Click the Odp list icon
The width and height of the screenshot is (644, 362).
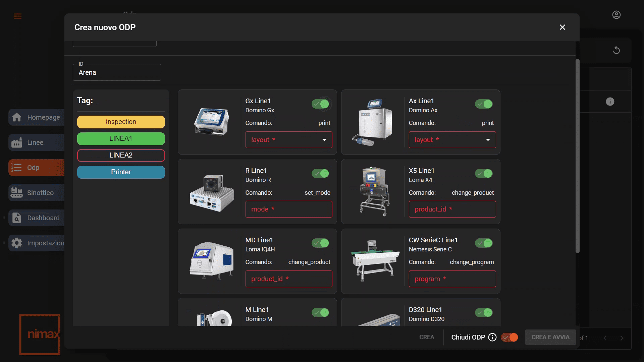tap(17, 168)
